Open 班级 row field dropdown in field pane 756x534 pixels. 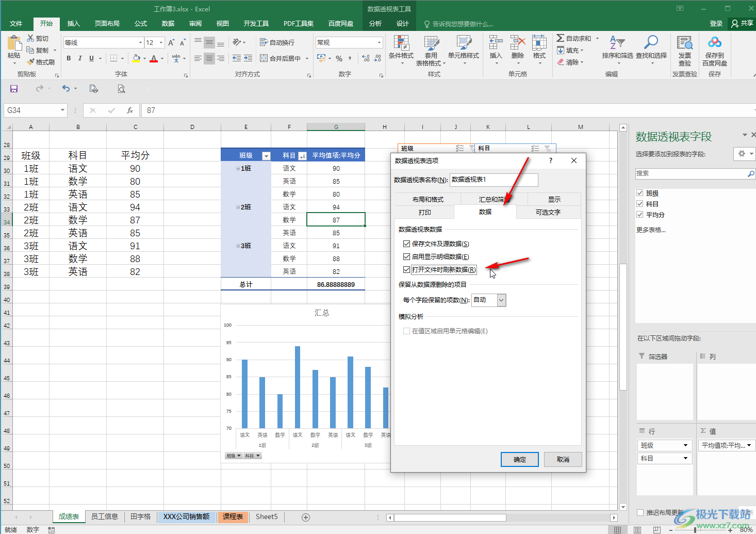pyautogui.click(x=685, y=445)
